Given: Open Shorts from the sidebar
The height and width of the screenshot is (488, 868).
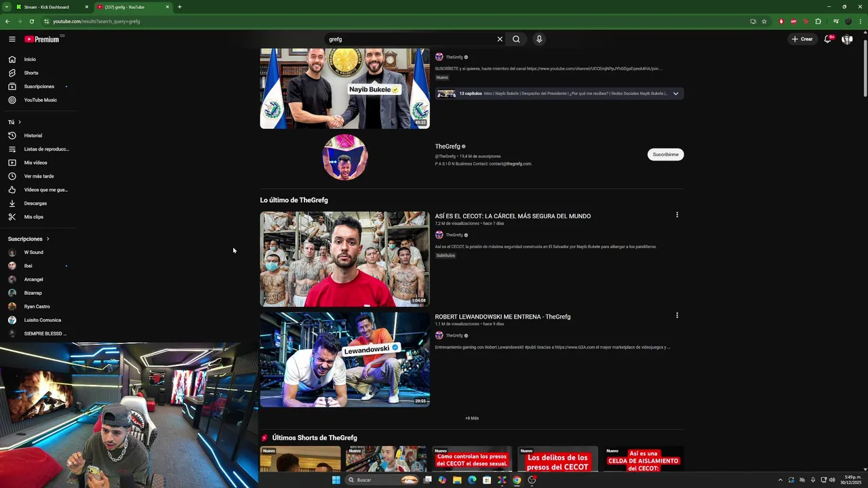Looking at the screenshot, I should tap(31, 73).
